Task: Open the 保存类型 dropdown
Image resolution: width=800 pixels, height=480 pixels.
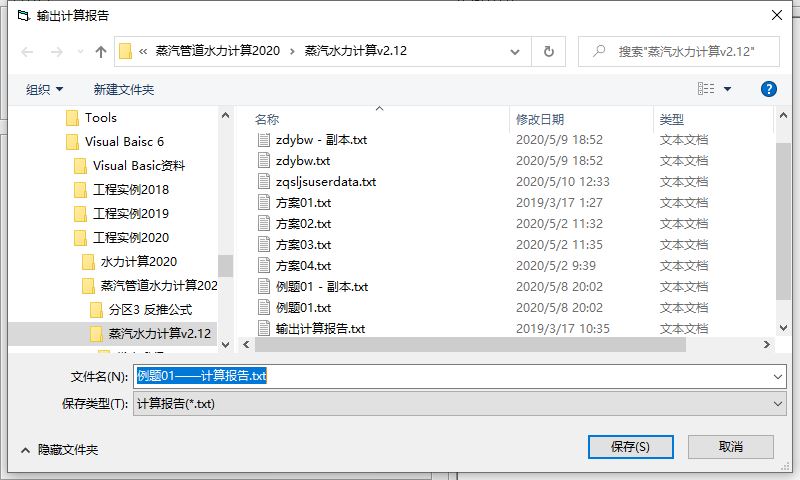Action: [x=778, y=403]
